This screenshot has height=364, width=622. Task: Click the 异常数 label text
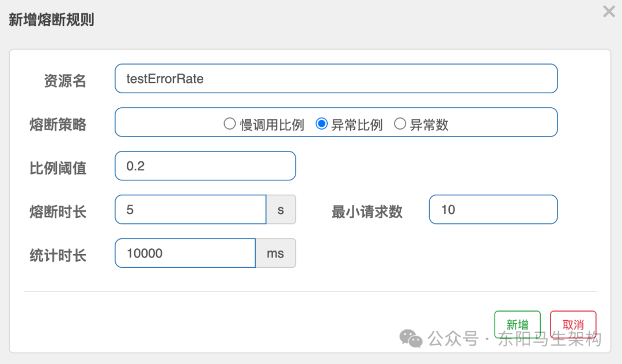[429, 125]
